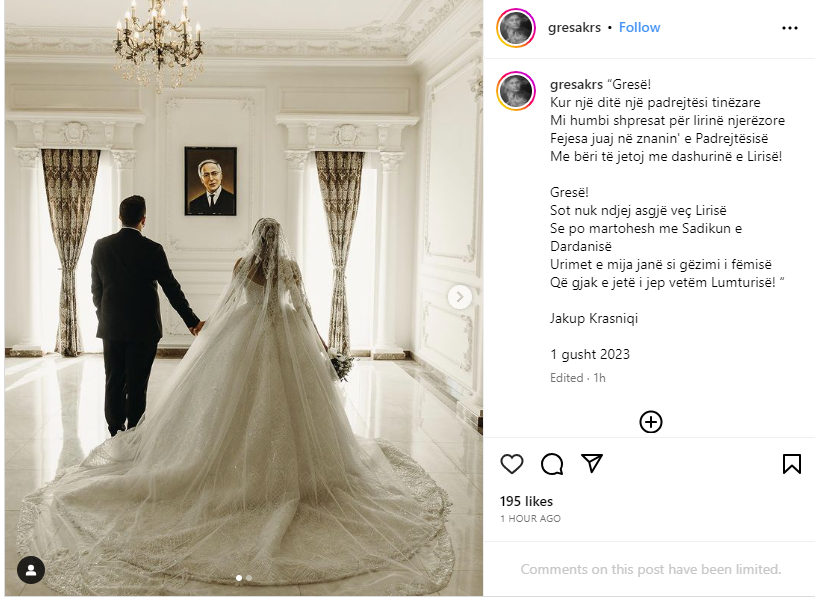Select the second carousel dot indicator
Image resolution: width=815 pixels, height=599 pixels.
[249, 578]
